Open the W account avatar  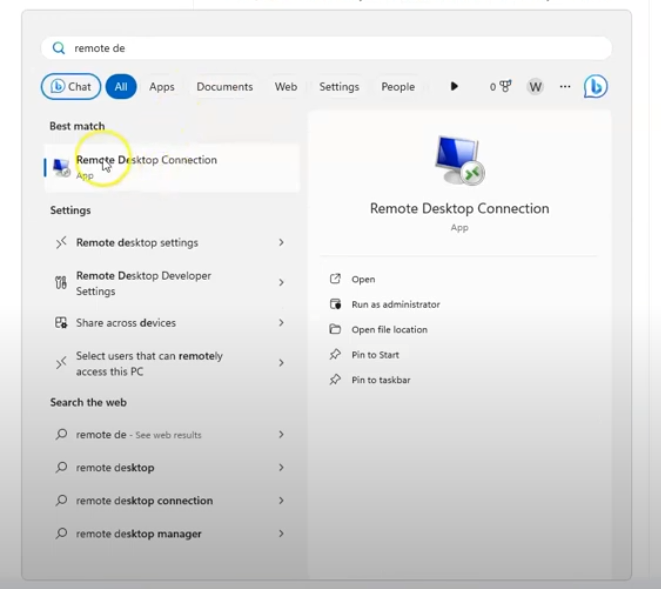[x=535, y=86]
